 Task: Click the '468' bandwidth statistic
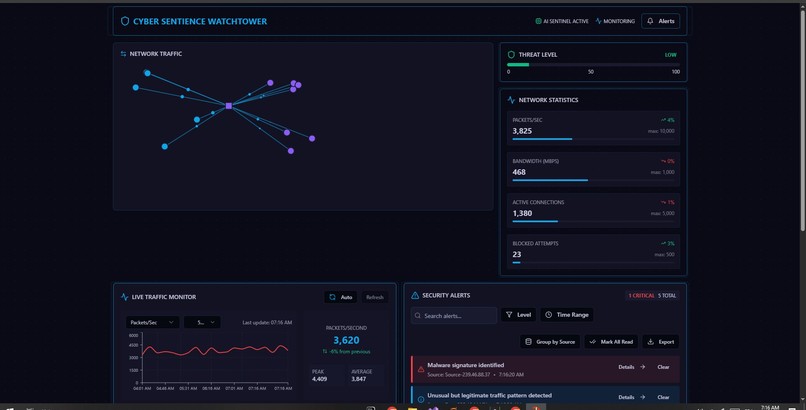point(519,172)
